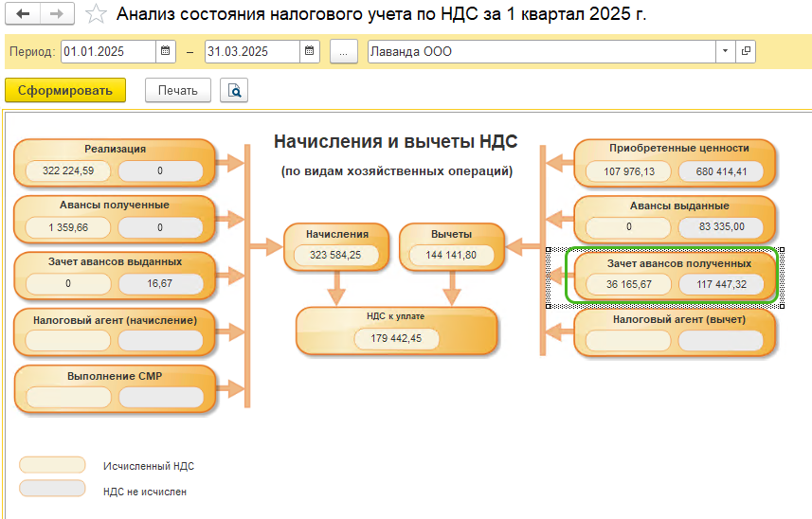Click the Авансы выданные value 83 335,00
Image resolution: width=812 pixels, height=519 pixels.
pyautogui.click(x=720, y=227)
